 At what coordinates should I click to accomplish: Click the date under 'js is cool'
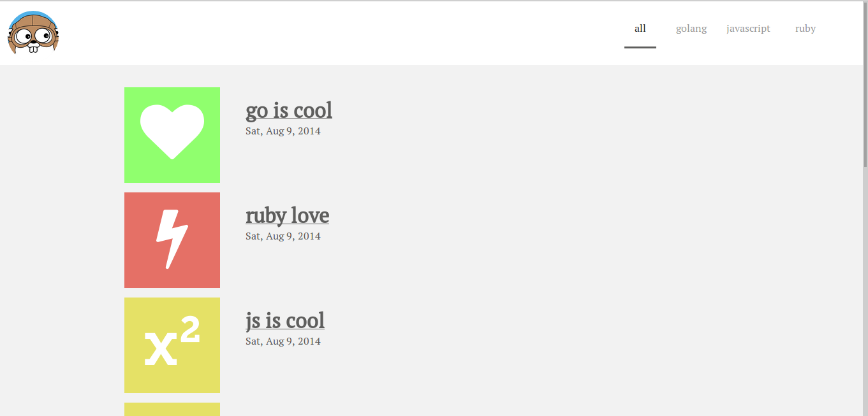(x=283, y=341)
